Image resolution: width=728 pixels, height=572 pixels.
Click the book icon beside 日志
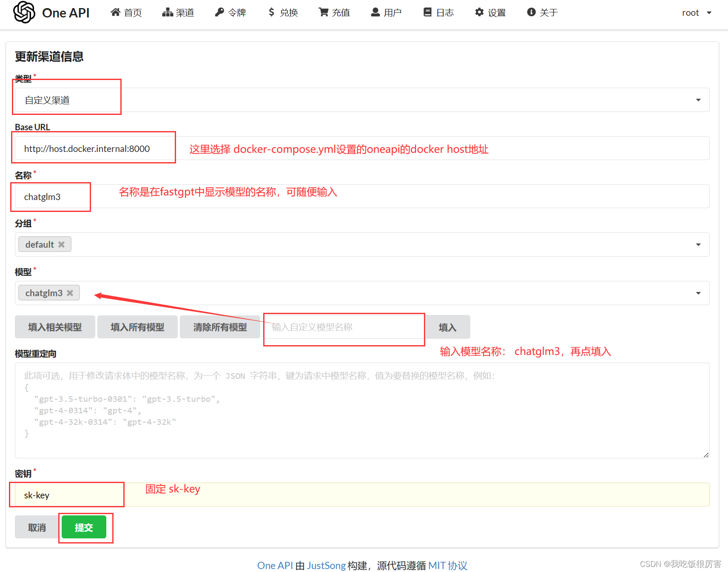428,12
